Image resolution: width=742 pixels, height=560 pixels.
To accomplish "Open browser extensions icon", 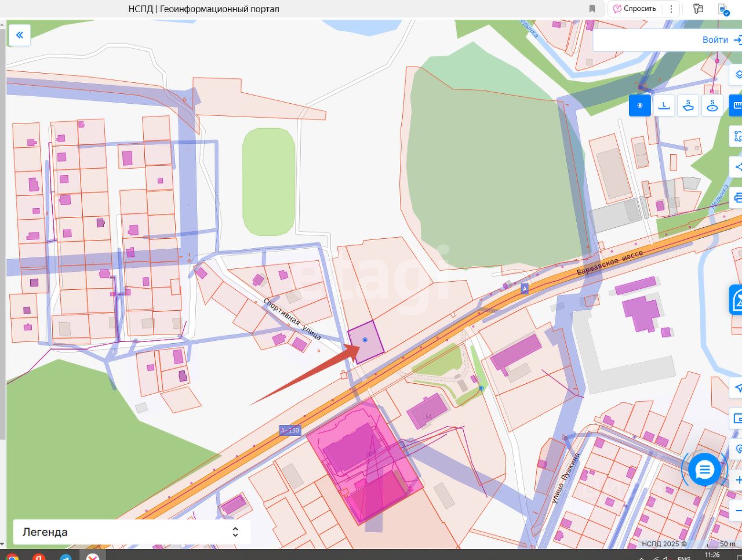I will (x=699, y=9).
